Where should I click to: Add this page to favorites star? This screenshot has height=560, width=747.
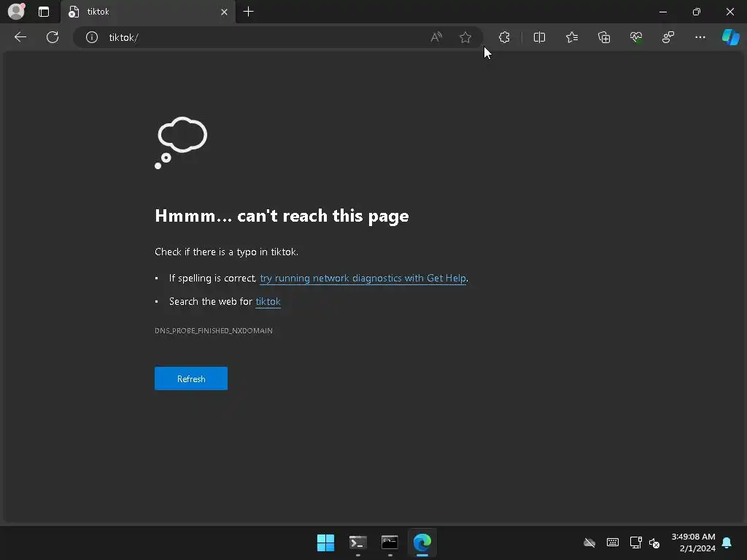pyautogui.click(x=465, y=37)
